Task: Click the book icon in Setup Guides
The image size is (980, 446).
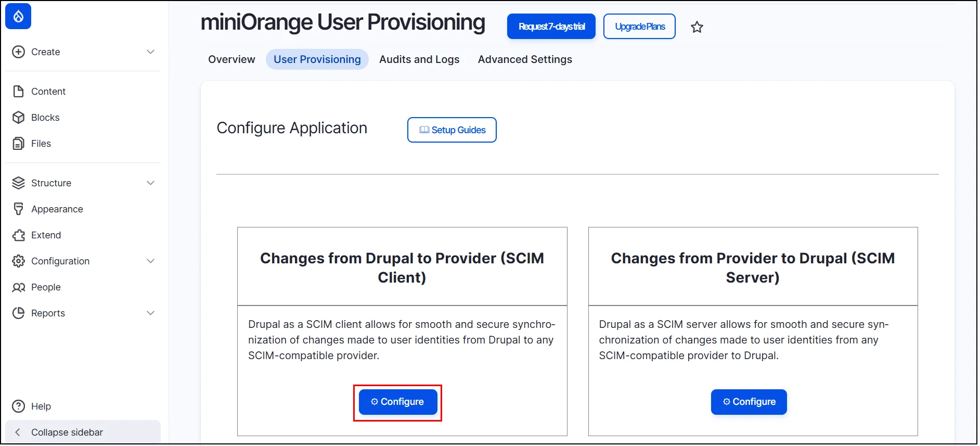Action: click(x=424, y=130)
